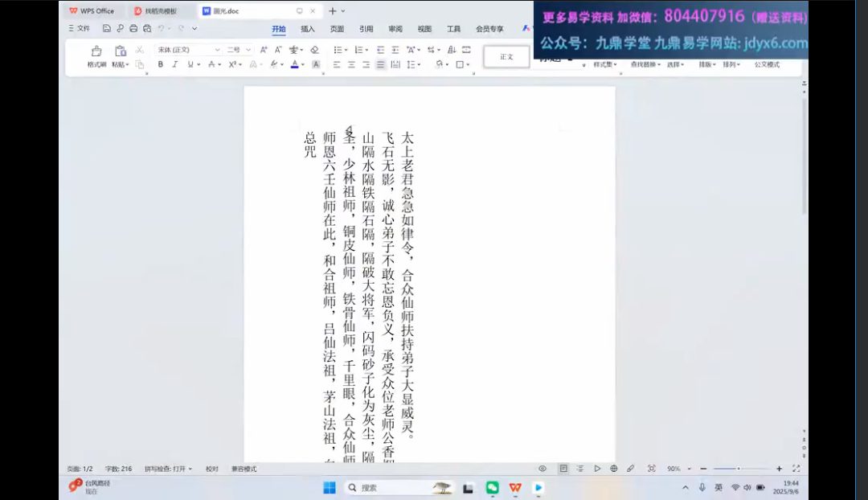Click the zoom slider in the status bar
Screen dimensions: 868x500
739,469
